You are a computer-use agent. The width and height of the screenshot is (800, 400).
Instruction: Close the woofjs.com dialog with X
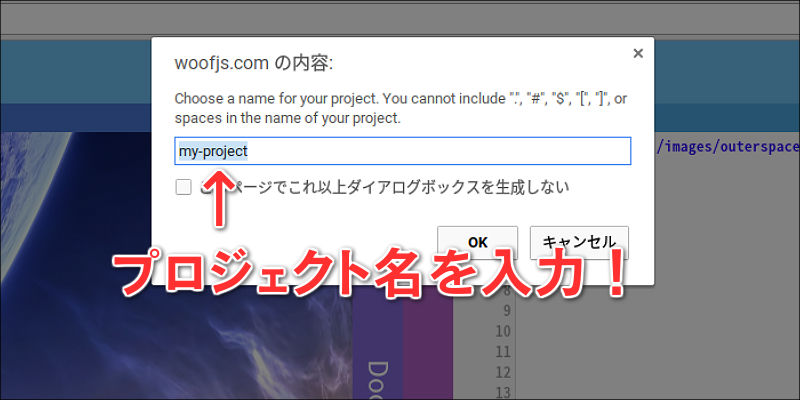[x=638, y=53]
